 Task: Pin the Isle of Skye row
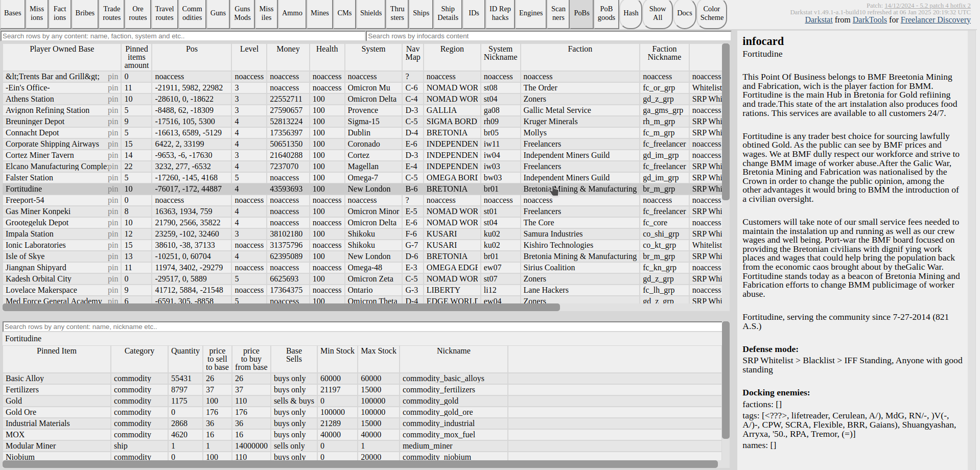point(113,256)
